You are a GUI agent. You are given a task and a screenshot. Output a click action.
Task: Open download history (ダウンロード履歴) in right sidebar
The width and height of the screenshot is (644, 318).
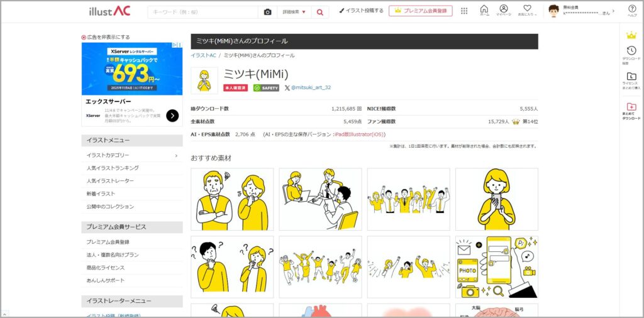coord(631,54)
